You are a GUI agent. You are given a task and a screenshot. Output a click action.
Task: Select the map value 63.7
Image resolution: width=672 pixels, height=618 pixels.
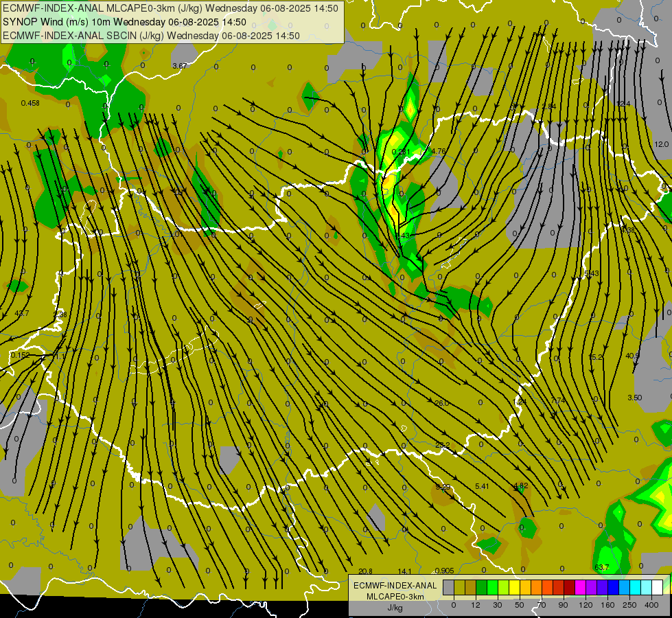(x=602, y=567)
